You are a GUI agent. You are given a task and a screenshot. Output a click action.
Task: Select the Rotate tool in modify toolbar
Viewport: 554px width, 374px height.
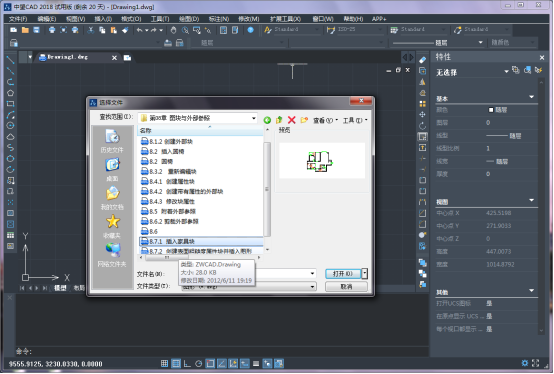point(423,125)
